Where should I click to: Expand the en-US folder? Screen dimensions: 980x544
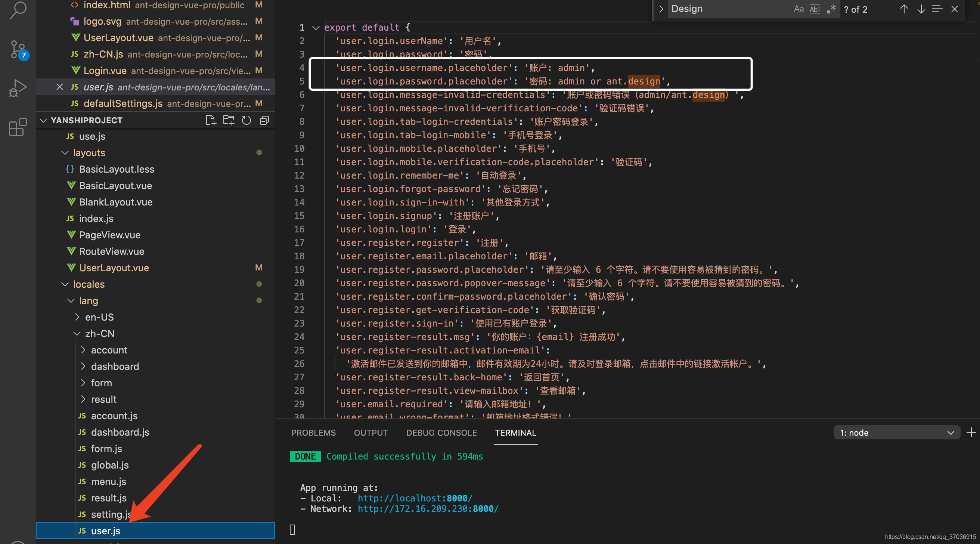click(99, 317)
